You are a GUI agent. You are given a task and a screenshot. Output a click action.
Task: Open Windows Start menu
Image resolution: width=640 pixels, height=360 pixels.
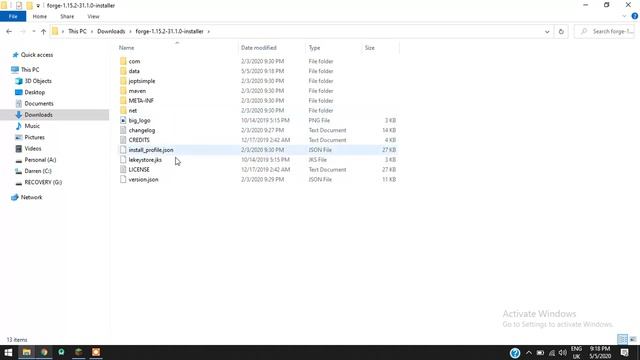point(8,352)
